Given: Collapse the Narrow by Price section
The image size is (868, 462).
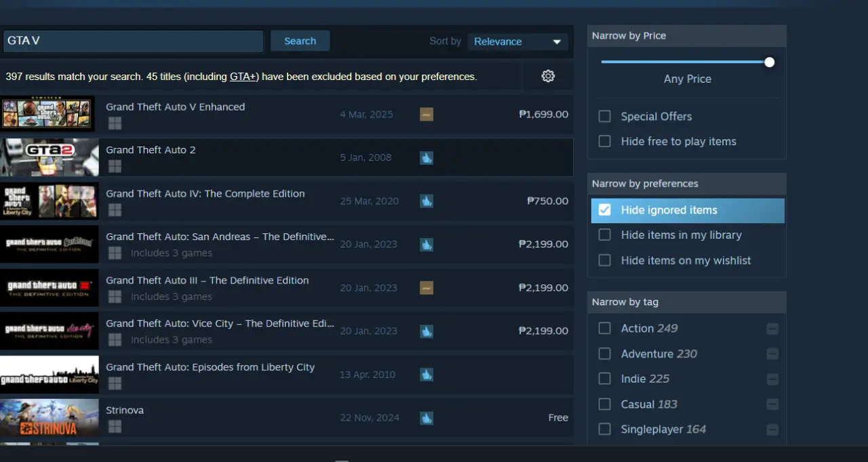Looking at the screenshot, I should (686, 36).
